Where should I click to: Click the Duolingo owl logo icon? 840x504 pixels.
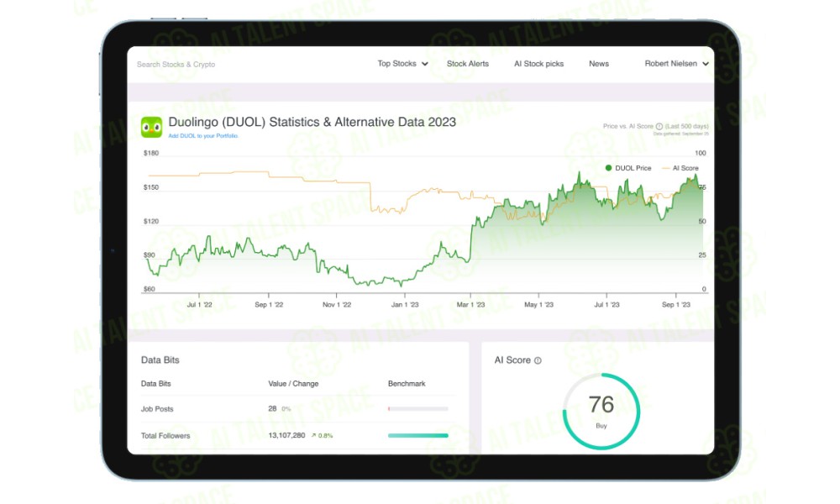point(151,128)
